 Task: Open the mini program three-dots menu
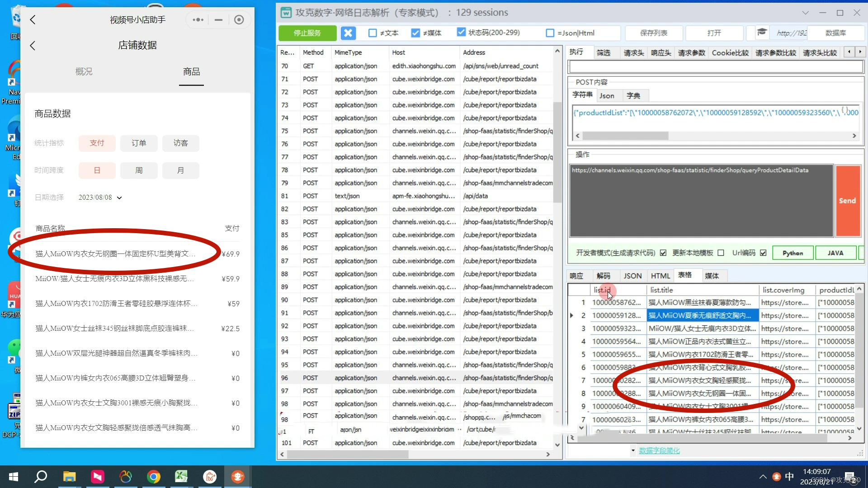point(198,19)
